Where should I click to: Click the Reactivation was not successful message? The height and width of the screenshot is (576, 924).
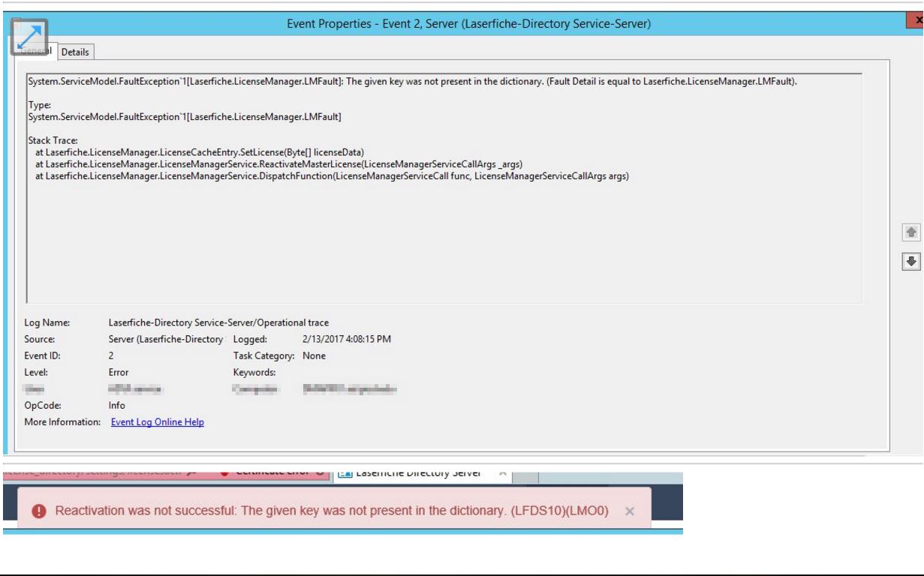[332, 511]
